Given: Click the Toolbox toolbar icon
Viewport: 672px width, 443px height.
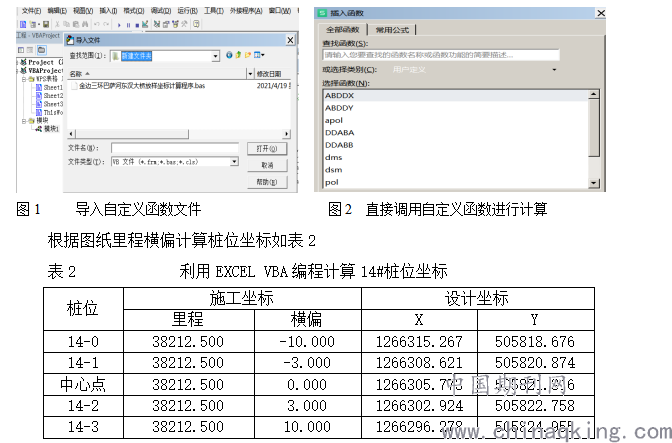Looking at the screenshot, I should click(x=184, y=24).
